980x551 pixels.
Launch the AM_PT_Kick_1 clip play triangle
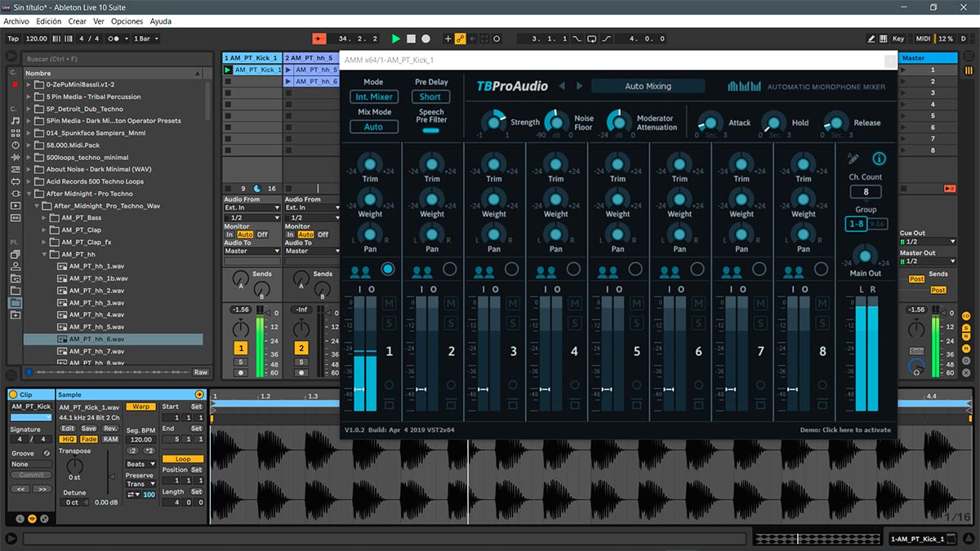point(228,70)
